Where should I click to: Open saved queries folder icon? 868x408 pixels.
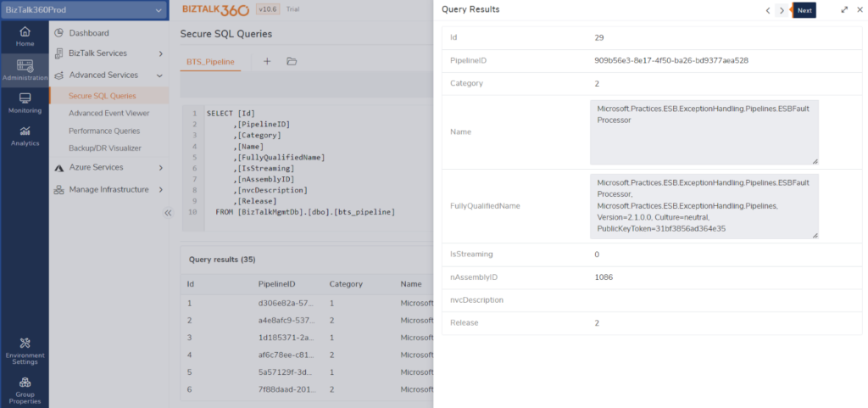click(x=292, y=61)
